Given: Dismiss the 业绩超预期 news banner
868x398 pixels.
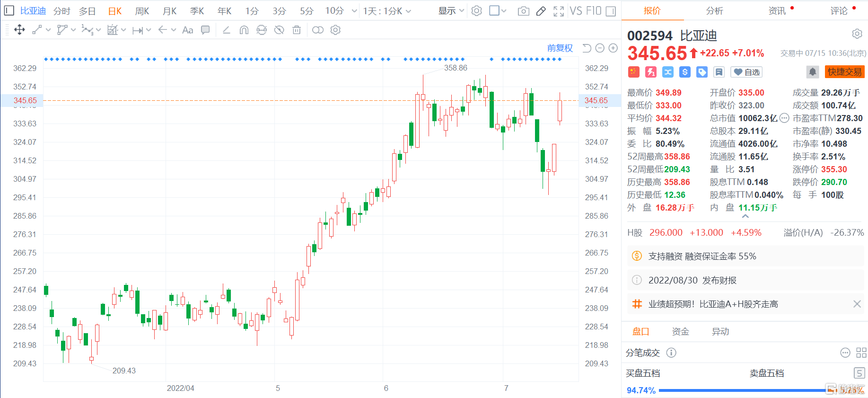Looking at the screenshot, I should [857, 304].
